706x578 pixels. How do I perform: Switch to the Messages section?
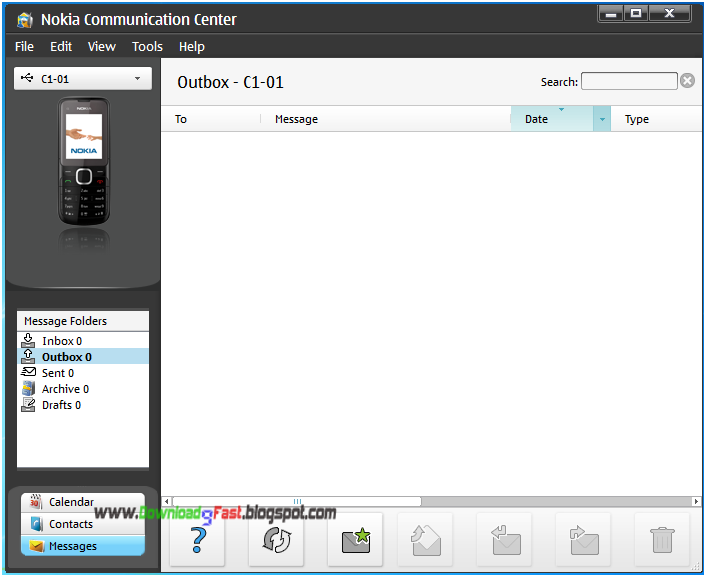(83, 546)
